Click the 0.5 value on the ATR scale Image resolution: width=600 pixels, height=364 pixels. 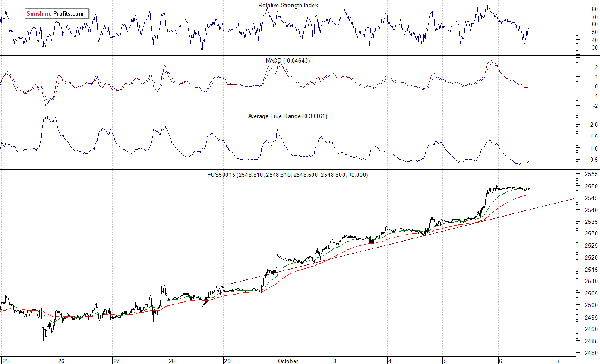pyautogui.click(x=594, y=160)
